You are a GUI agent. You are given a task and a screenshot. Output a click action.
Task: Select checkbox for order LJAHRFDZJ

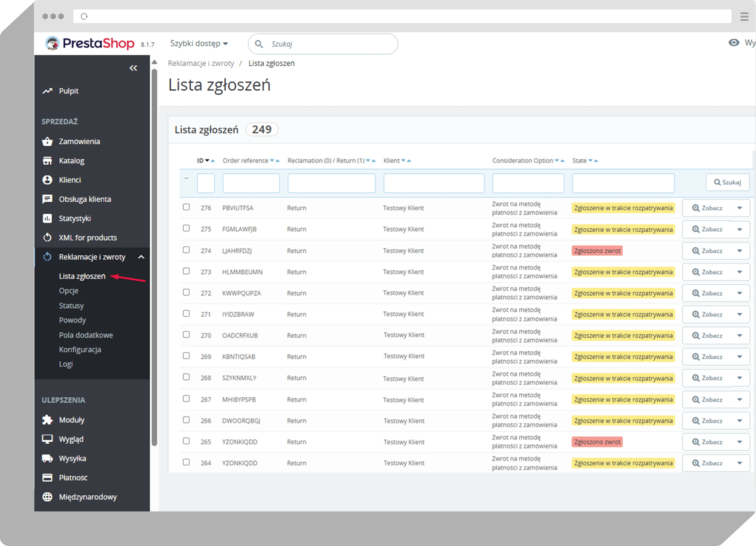[186, 250]
